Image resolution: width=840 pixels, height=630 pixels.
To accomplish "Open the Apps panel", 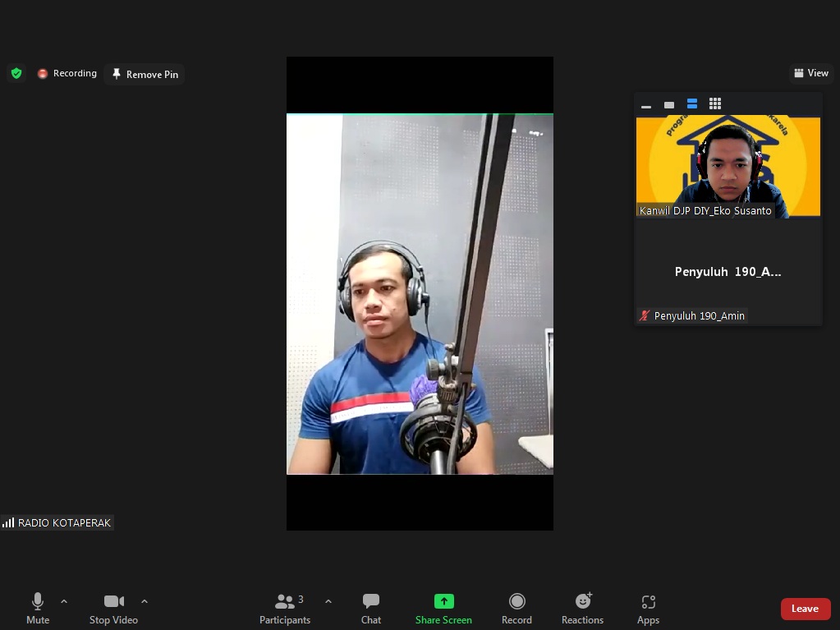I will [648, 609].
